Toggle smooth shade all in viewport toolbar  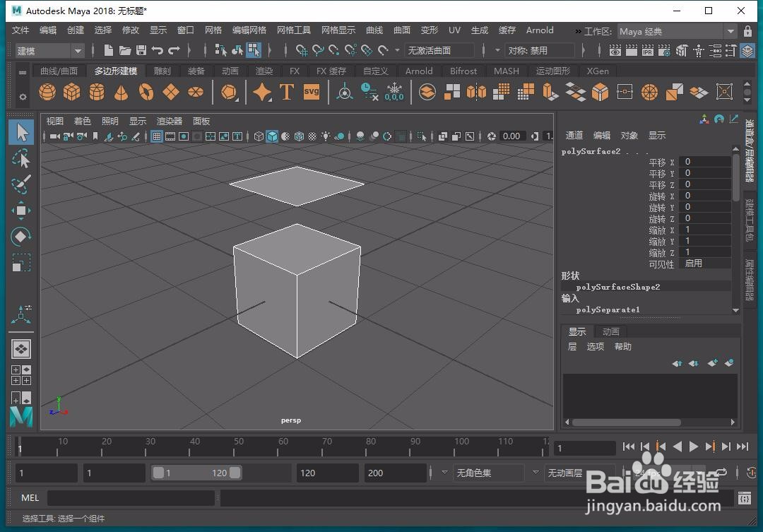pyautogui.click(x=273, y=136)
